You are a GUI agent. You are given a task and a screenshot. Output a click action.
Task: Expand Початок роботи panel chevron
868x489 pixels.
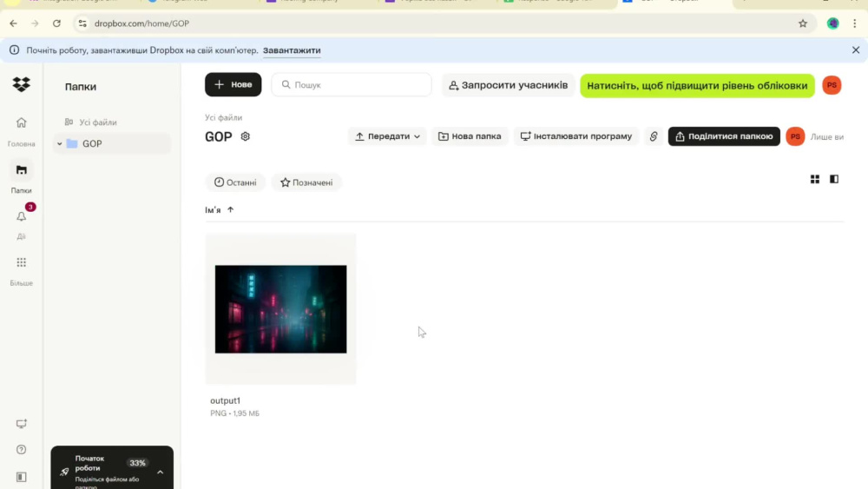point(160,472)
